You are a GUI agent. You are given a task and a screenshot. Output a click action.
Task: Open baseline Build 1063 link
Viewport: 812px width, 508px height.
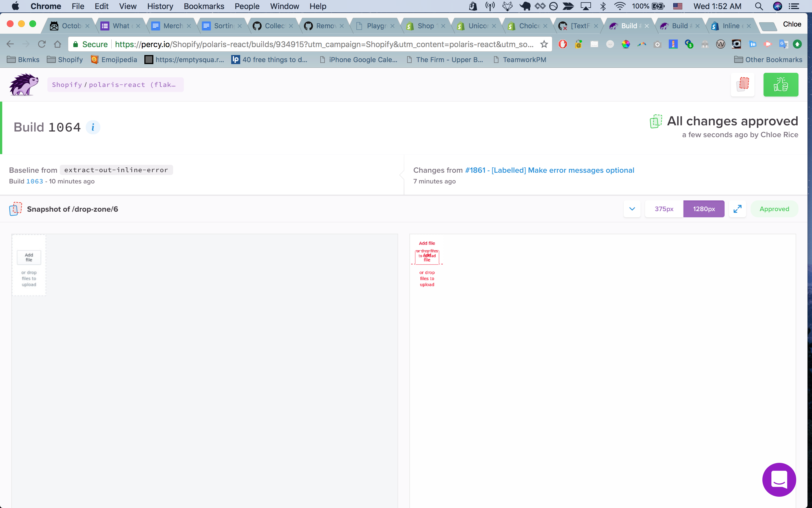[35, 181]
